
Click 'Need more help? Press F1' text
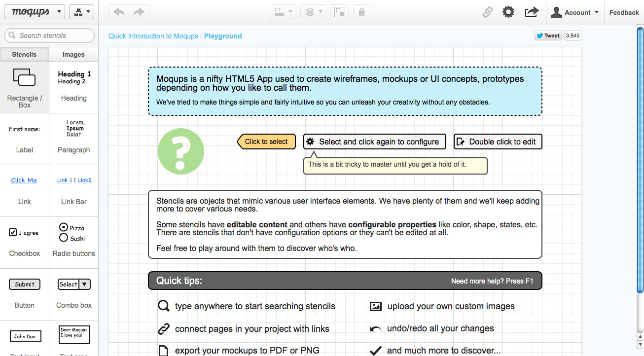(x=492, y=281)
